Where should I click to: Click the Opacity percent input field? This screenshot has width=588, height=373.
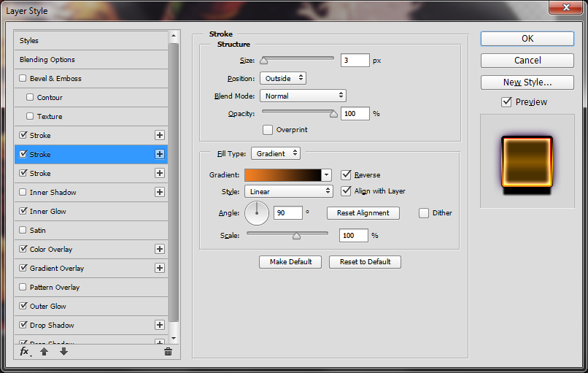pos(355,114)
